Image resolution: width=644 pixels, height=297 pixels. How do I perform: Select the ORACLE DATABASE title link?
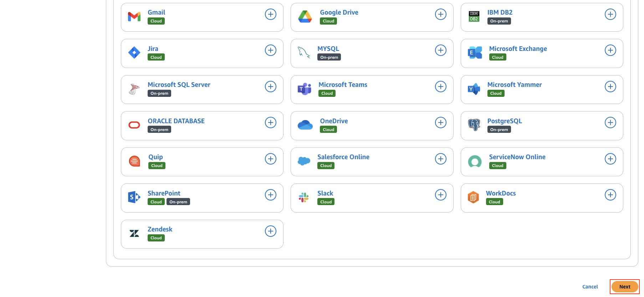click(x=176, y=121)
